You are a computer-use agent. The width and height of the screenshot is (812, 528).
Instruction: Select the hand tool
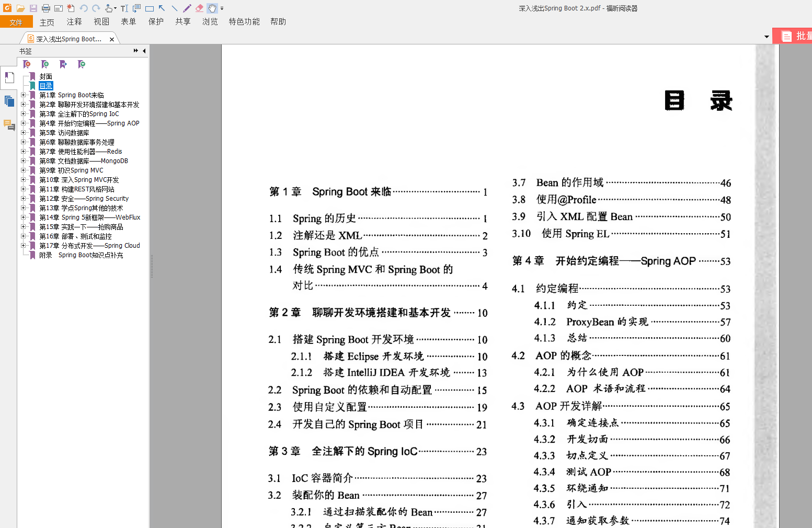[x=212, y=8]
